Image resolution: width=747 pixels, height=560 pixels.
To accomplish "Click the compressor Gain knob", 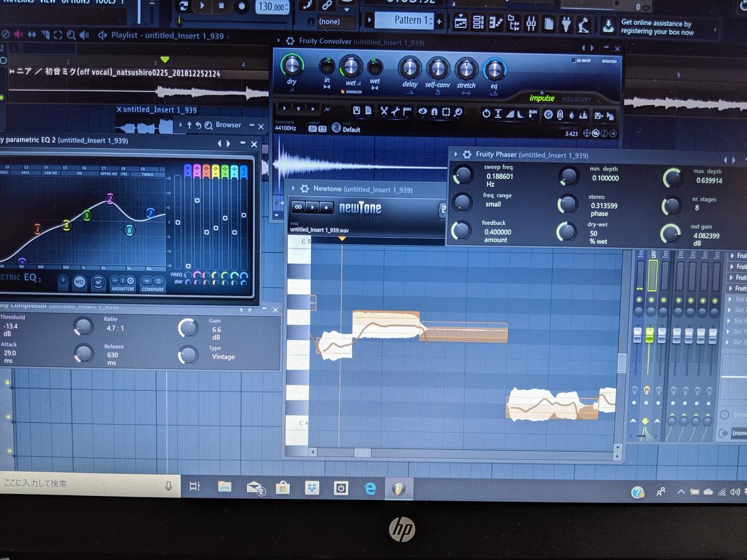I will click(188, 328).
